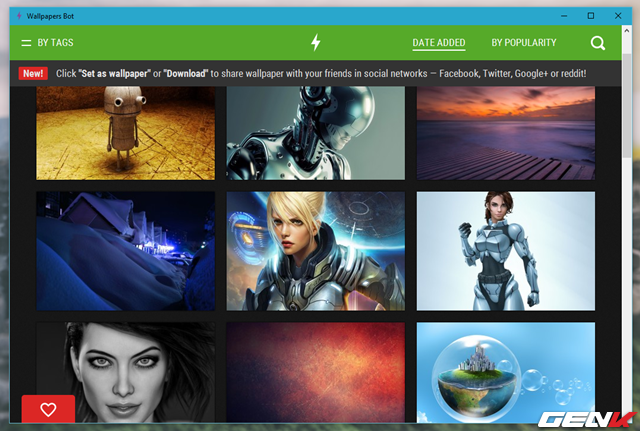Open the snowy blue night houses wallpaper

126,251
